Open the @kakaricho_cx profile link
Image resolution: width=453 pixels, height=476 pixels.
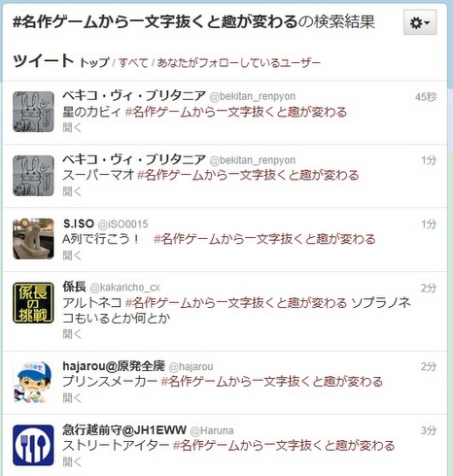pos(124,288)
